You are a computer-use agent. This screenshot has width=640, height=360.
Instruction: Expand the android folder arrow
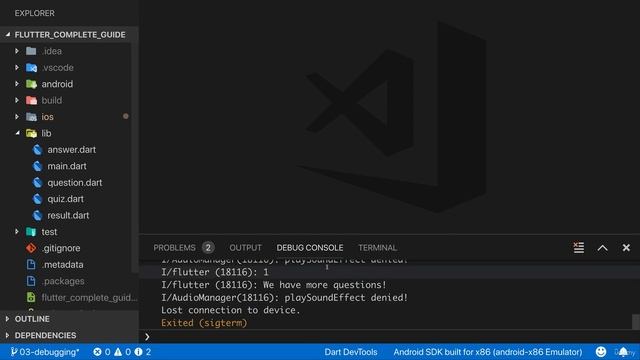coord(17,84)
